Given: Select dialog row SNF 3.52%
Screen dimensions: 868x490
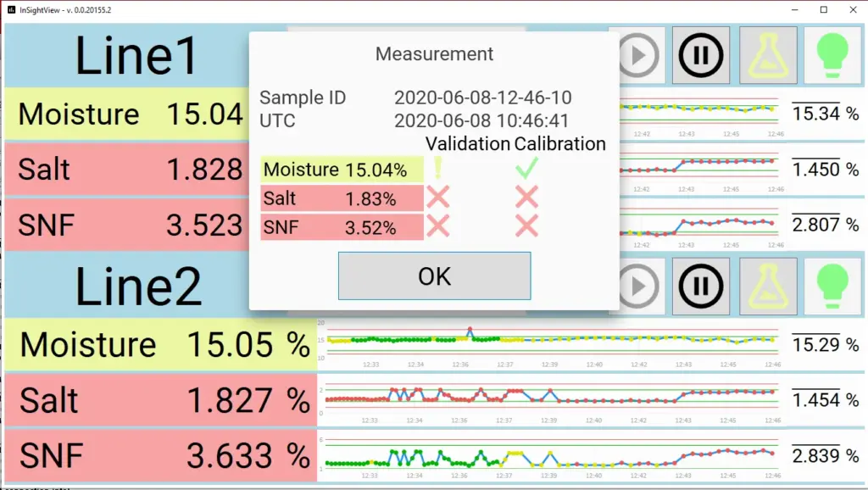Looking at the screenshot, I should pyautogui.click(x=342, y=227).
